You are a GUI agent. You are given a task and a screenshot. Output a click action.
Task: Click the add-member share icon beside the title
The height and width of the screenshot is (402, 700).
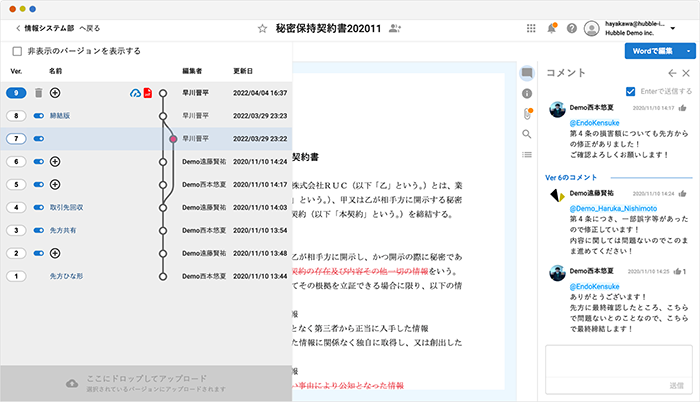click(x=398, y=29)
